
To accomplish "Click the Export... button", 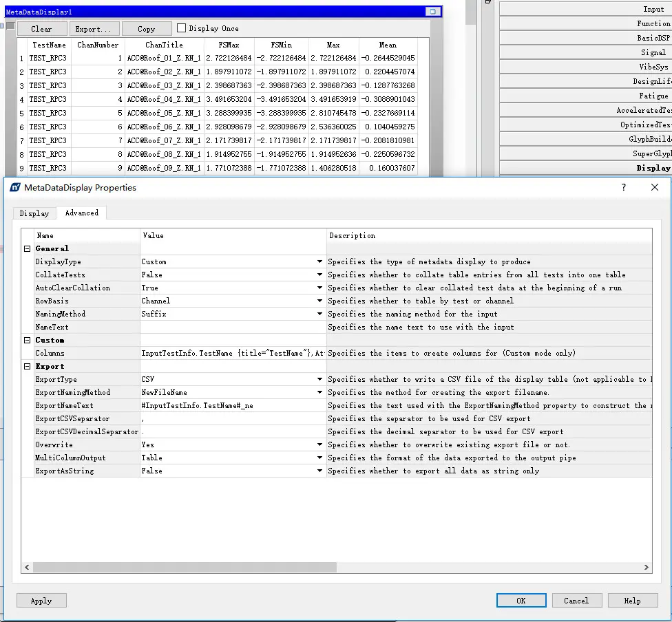I will 94,29.
